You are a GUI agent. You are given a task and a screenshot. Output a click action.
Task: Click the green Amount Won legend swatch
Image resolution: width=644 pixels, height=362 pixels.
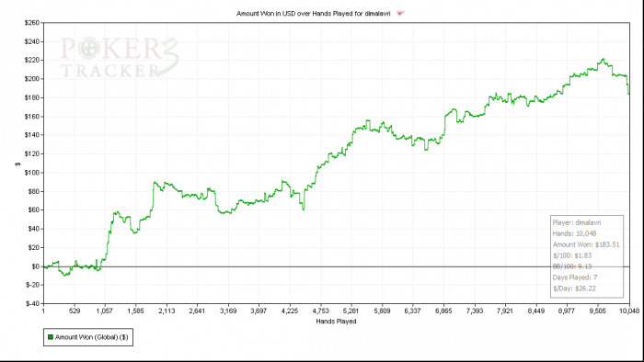click(x=51, y=337)
